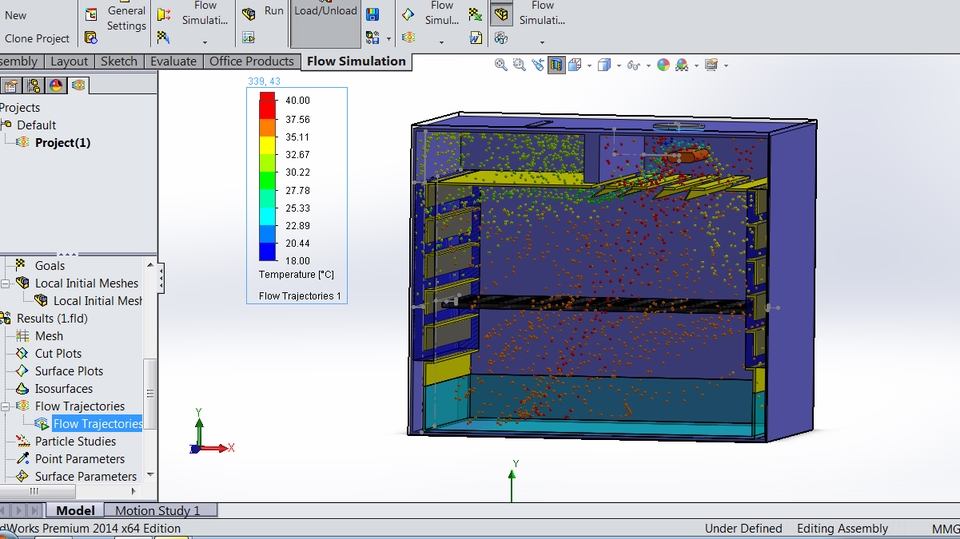Click the temperature legend color bar
The image size is (960, 539).
[267, 176]
